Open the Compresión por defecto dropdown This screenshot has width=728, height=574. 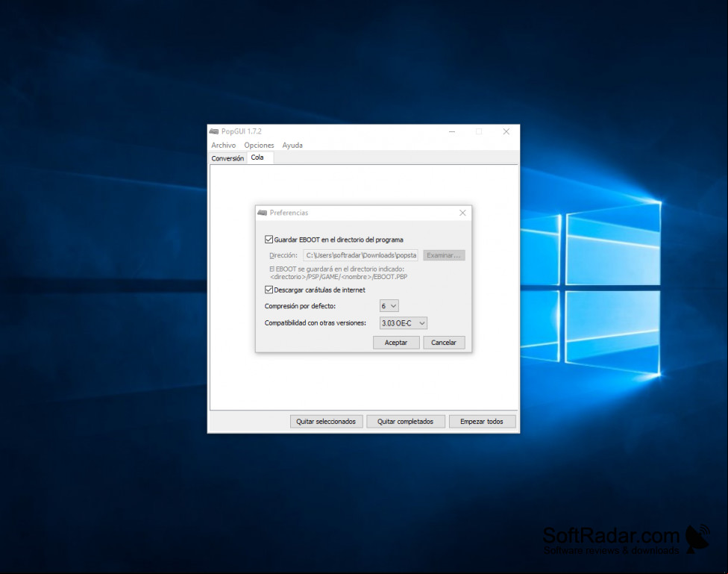(389, 306)
